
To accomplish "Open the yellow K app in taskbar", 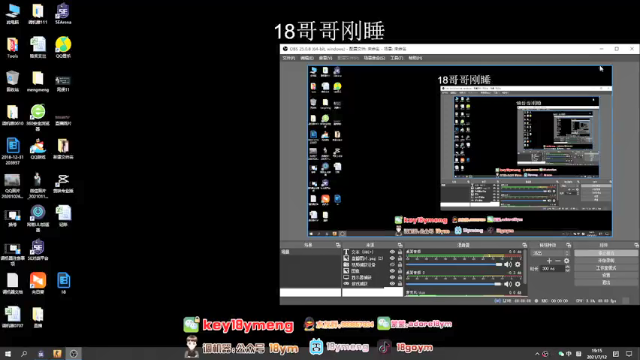I will point(57,353).
